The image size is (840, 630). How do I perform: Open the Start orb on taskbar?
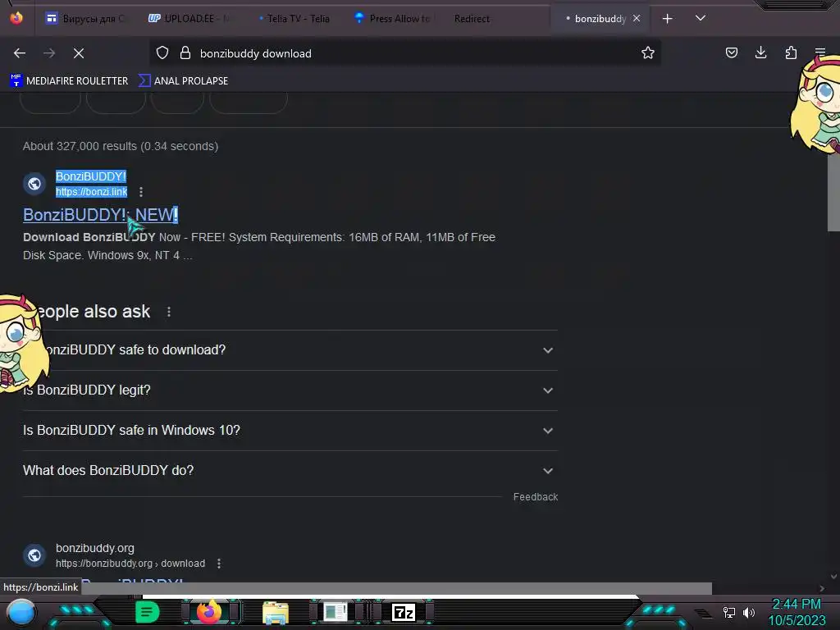pyautogui.click(x=21, y=612)
